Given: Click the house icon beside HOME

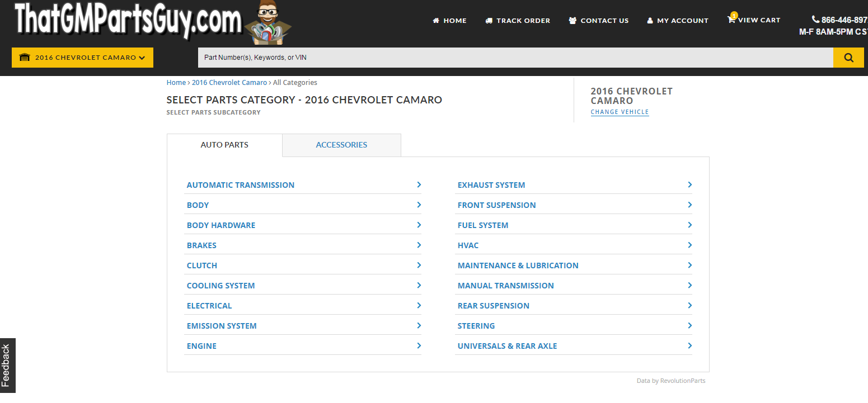Looking at the screenshot, I should tap(436, 21).
